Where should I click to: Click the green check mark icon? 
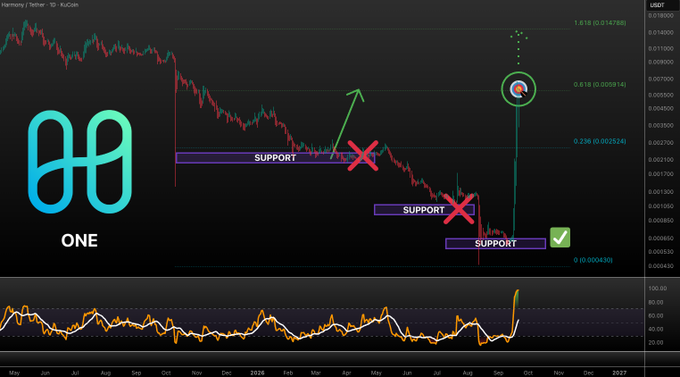tap(560, 237)
